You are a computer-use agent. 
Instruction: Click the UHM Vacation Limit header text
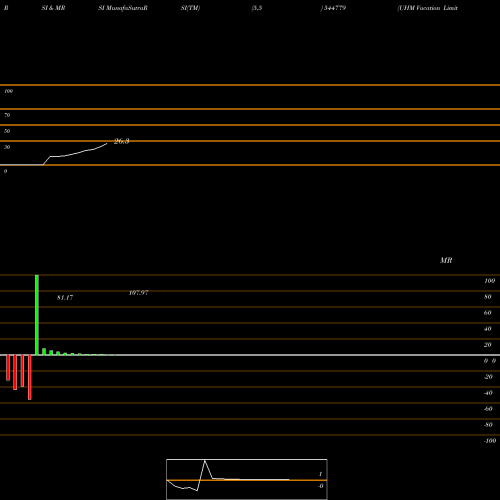tap(428, 8)
